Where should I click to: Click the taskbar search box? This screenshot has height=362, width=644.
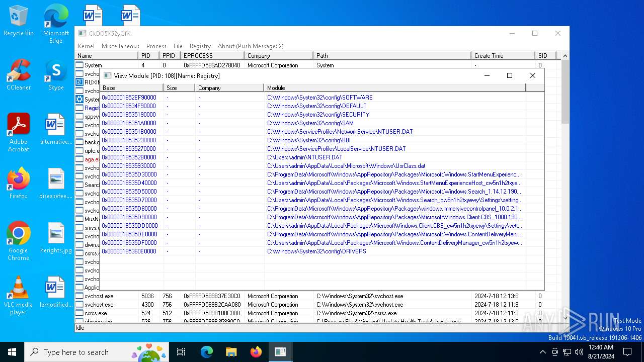coord(97,352)
